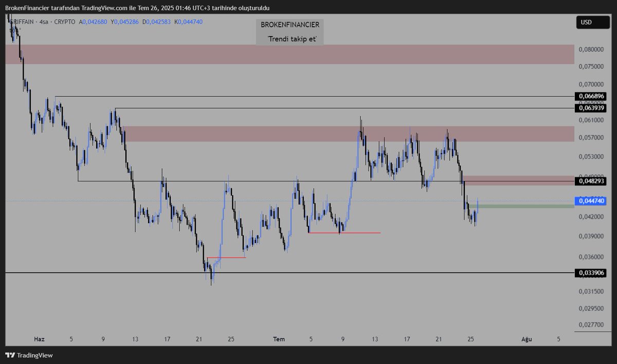Select the 0,066896 price label
The width and height of the screenshot is (617, 364).
tap(591, 96)
